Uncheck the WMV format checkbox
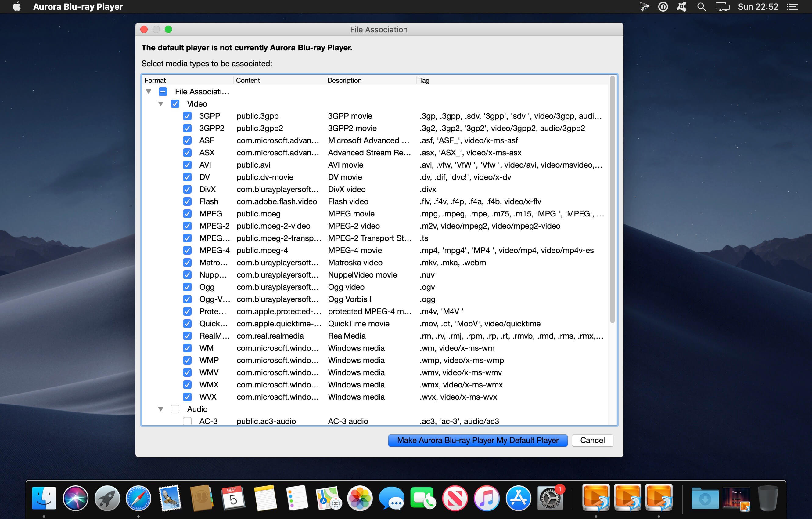Viewport: 812px width, 519px height. pyautogui.click(x=187, y=372)
